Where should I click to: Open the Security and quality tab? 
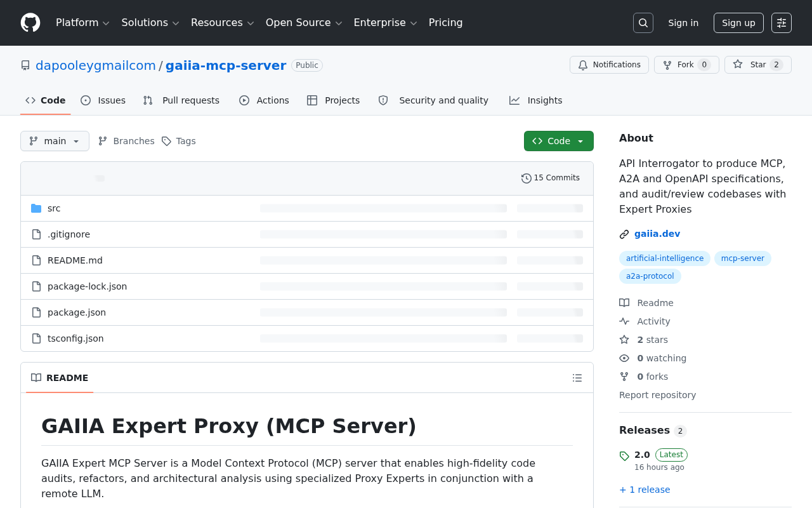pos(433,100)
